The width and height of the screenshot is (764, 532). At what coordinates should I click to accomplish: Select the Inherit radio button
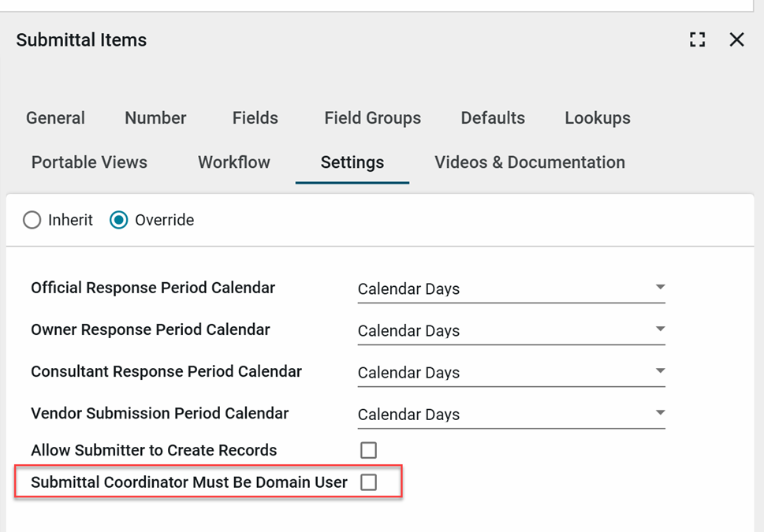(x=32, y=220)
